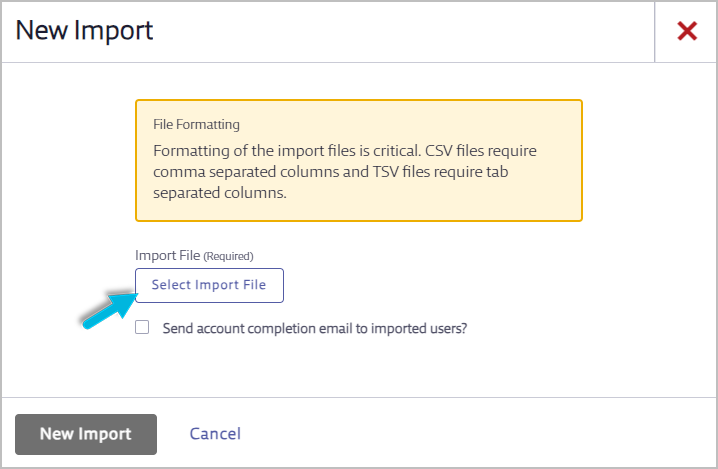Click the blue arrow pointing at the button
The height and width of the screenshot is (469, 718).
click(x=110, y=311)
